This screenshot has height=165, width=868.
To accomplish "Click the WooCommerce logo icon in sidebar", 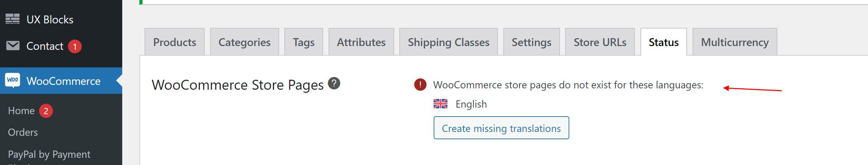I will pyautogui.click(x=13, y=80).
